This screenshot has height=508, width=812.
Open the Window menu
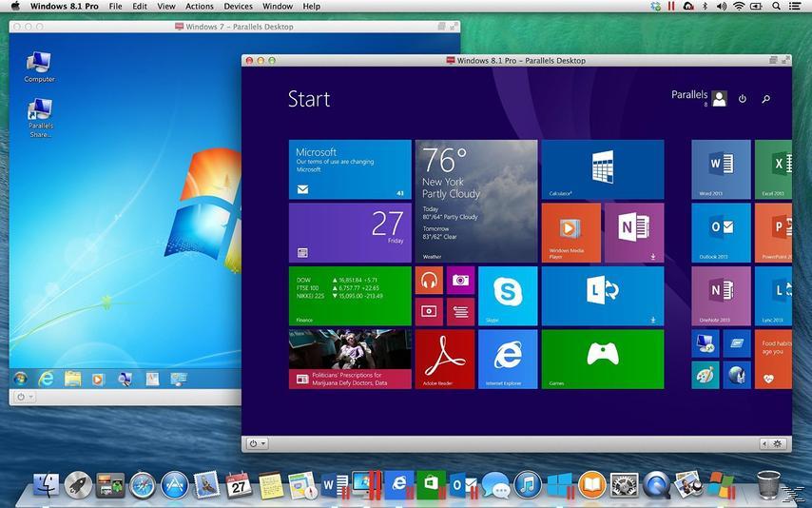tap(278, 7)
